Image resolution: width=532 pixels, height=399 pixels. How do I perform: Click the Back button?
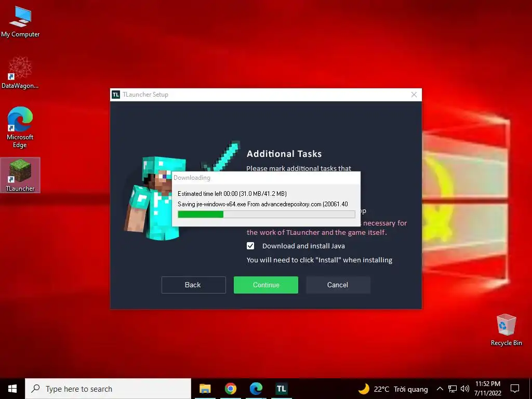(193, 285)
